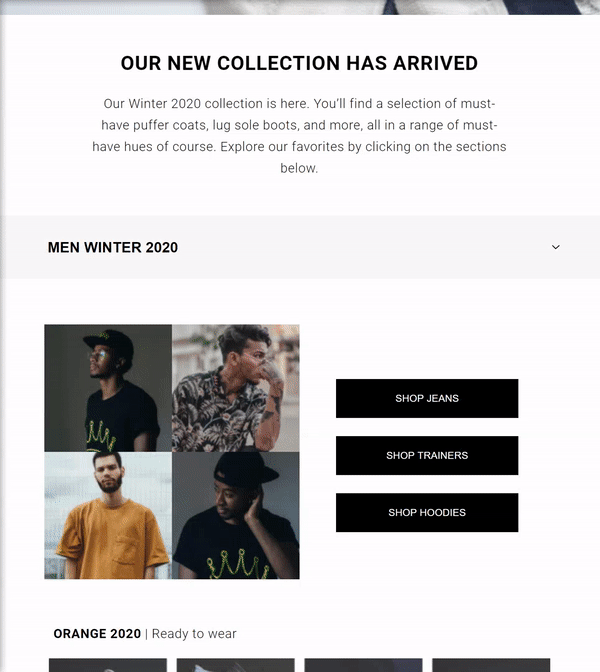Click the first ORANGE 2020 product thumbnail

pos(108,665)
